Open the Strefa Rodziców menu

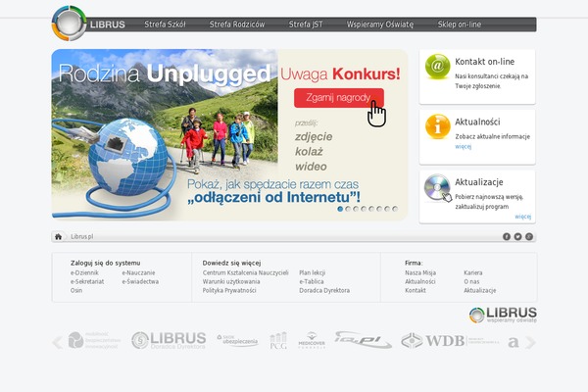(237, 24)
